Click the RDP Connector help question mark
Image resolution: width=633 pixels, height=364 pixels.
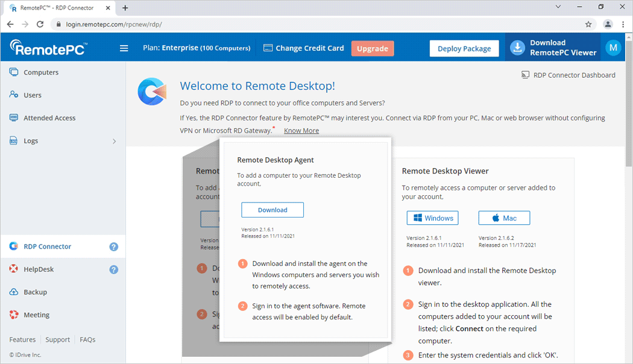click(113, 246)
